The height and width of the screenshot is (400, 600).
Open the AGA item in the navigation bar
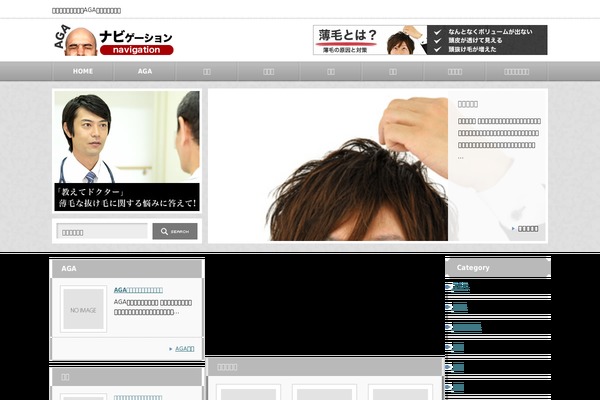(x=145, y=71)
